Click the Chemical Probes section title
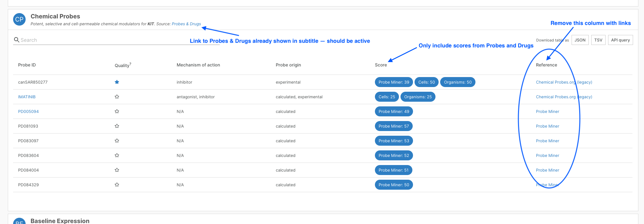Image resolution: width=644 pixels, height=224 pixels. [x=55, y=16]
